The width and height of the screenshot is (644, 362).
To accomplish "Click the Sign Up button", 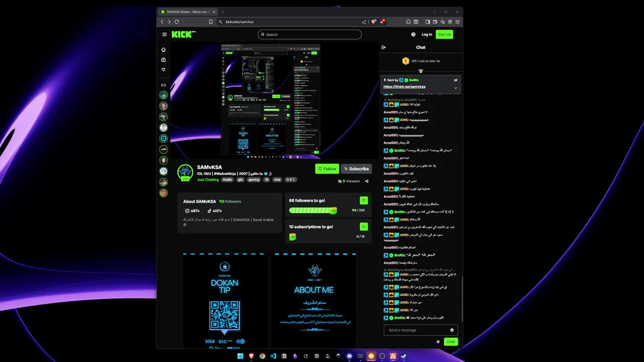I will point(444,34).
